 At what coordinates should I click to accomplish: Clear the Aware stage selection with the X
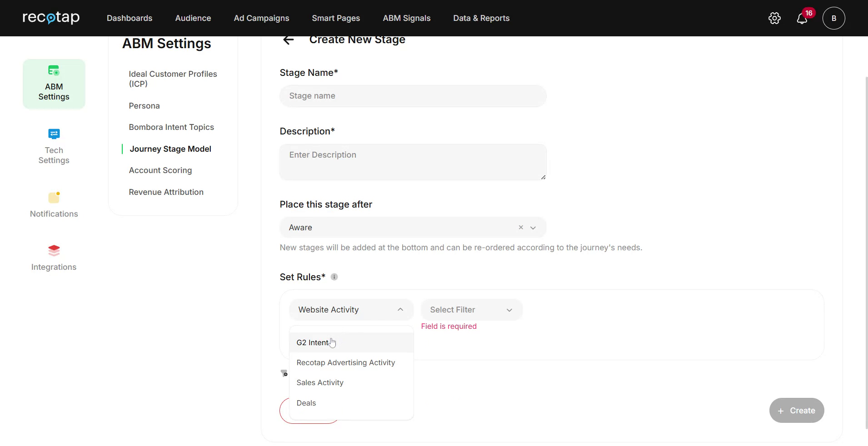click(x=520, y=228)
